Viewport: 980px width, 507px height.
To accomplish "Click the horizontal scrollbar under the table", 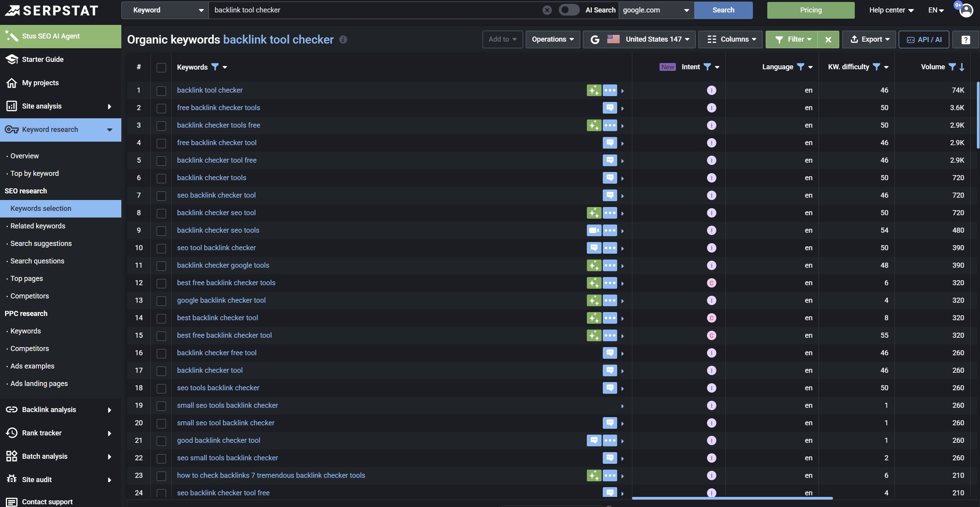I will click(732, 498).
